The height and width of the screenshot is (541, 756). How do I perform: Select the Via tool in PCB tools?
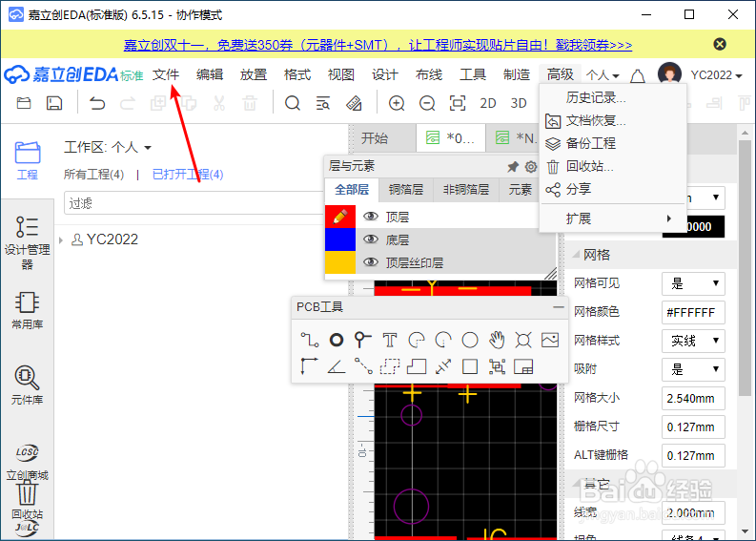pos(363,341)
